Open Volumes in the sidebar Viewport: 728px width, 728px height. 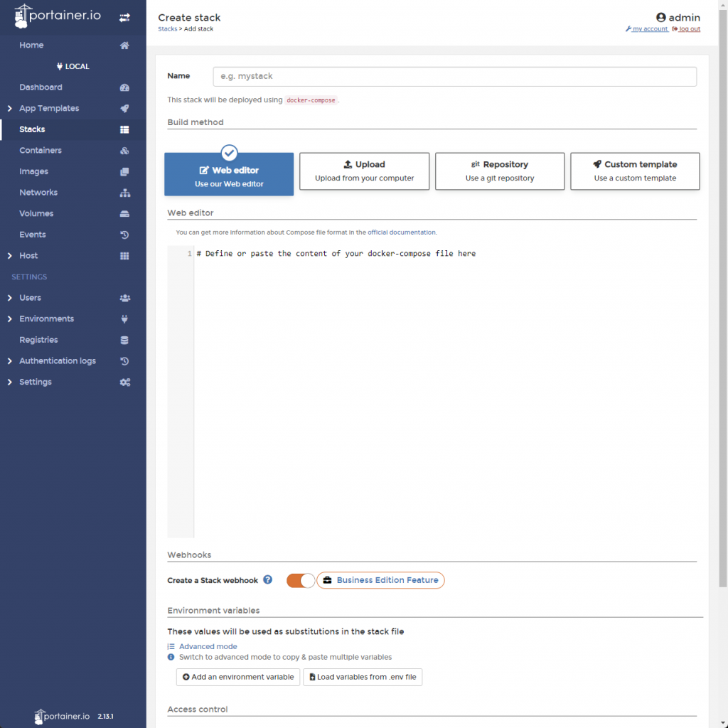pyautogui.click(x=36, y=213)
